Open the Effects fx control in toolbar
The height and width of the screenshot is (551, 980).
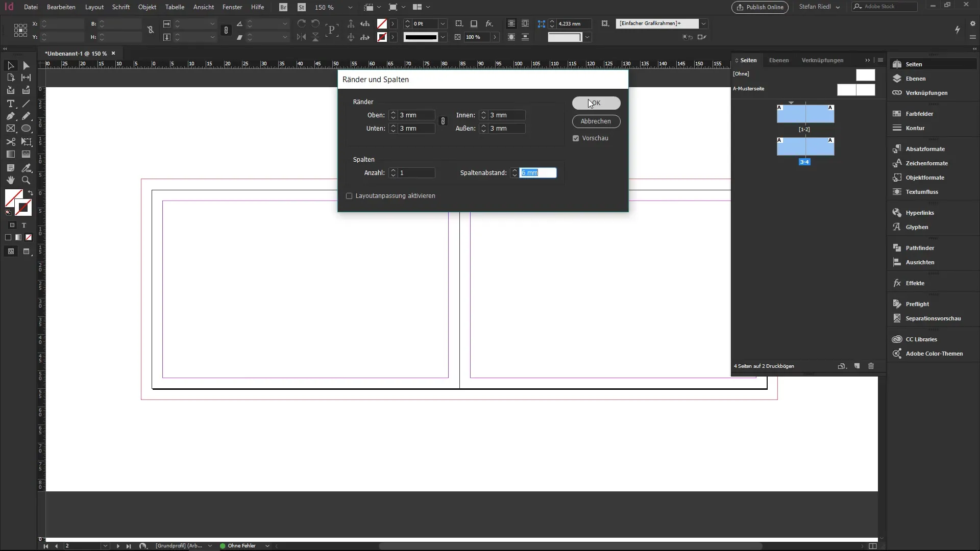click(489, 23)
